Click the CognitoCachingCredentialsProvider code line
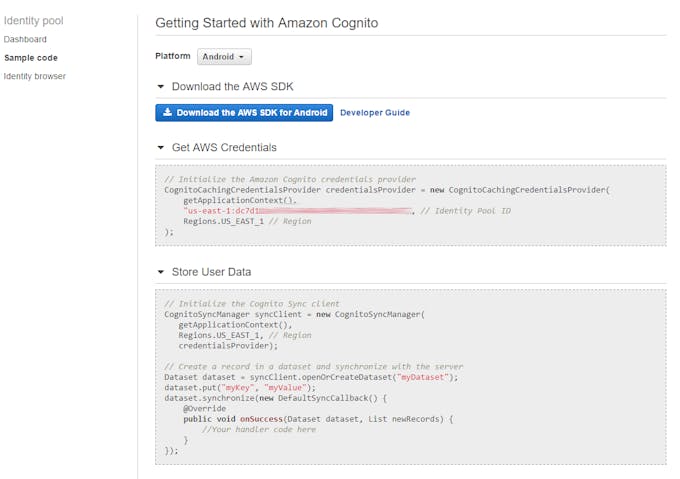The image size is (680, 479). pos(387,190)
